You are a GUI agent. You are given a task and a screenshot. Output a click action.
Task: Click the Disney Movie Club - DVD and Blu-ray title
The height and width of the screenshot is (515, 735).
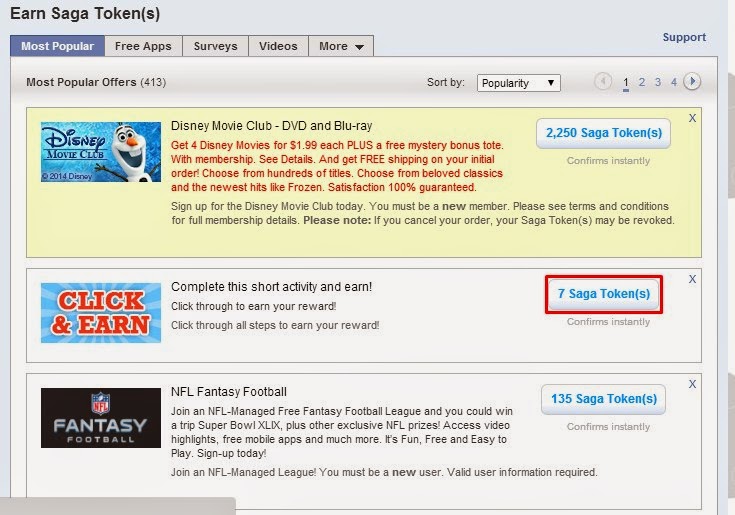point(271,126)
